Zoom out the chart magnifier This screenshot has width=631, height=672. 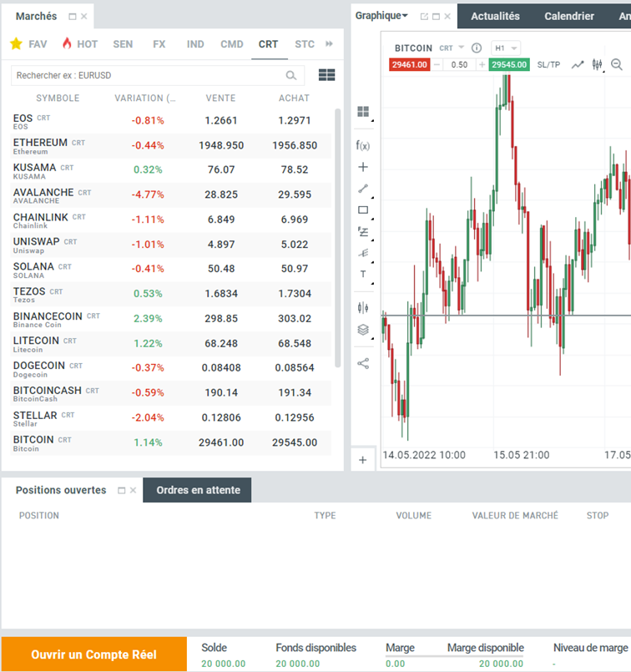pos(617,65)
